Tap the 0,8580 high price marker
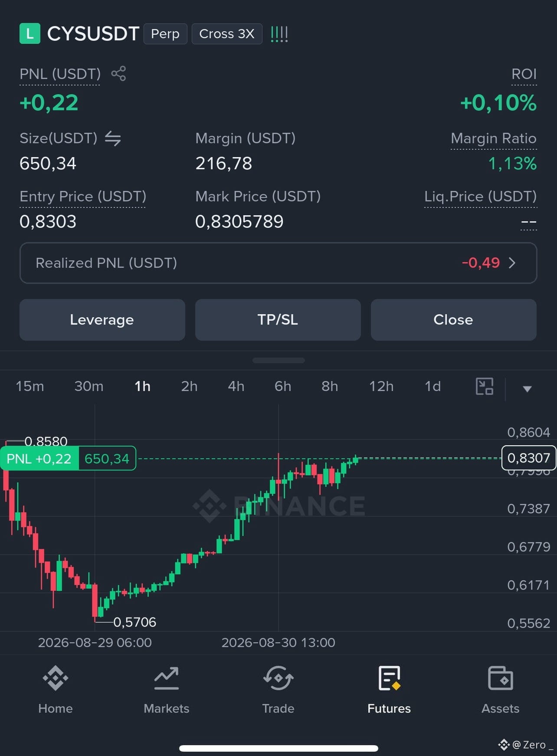Screen dimensions: 557x756 pyautogui.click(x=46, y=441)
